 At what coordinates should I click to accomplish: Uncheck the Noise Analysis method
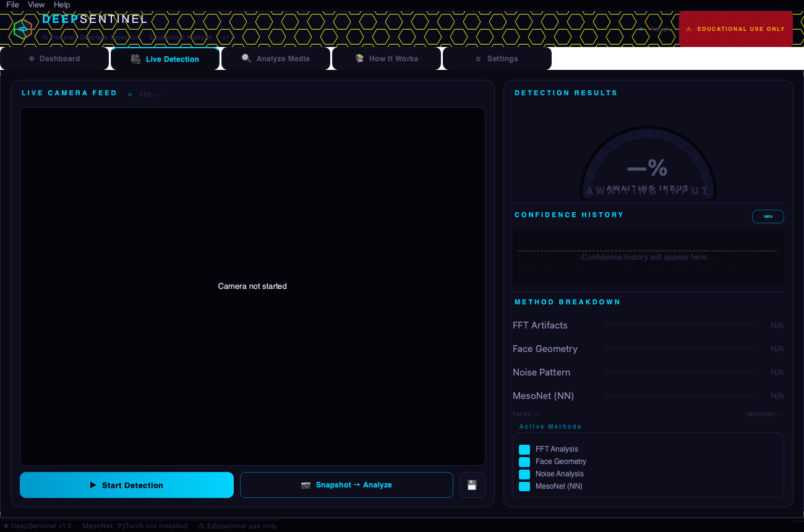point(524,474)
